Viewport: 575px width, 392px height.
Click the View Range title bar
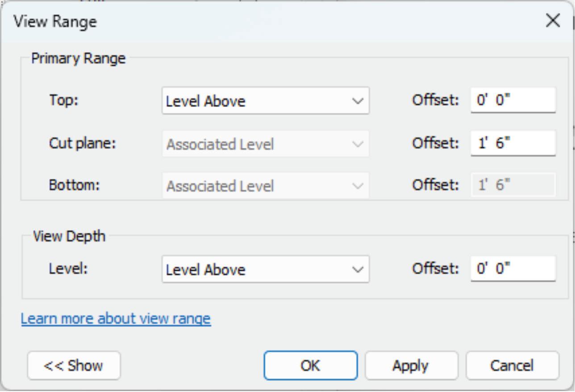point(268,21)
